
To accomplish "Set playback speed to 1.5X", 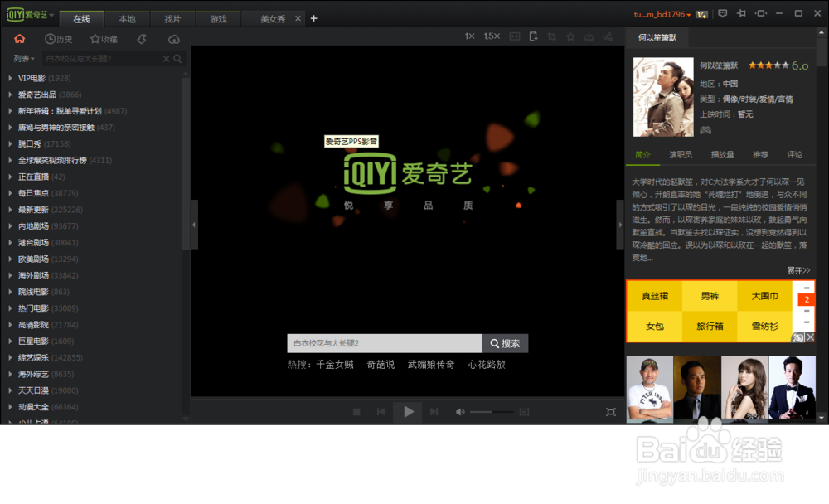I will click(x=492, y=36).
